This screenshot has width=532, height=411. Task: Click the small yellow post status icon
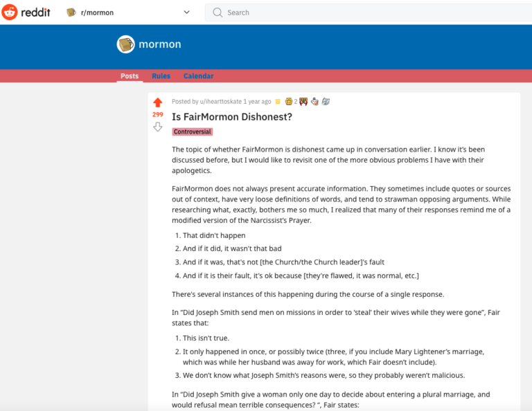click(x=278, y=102)
